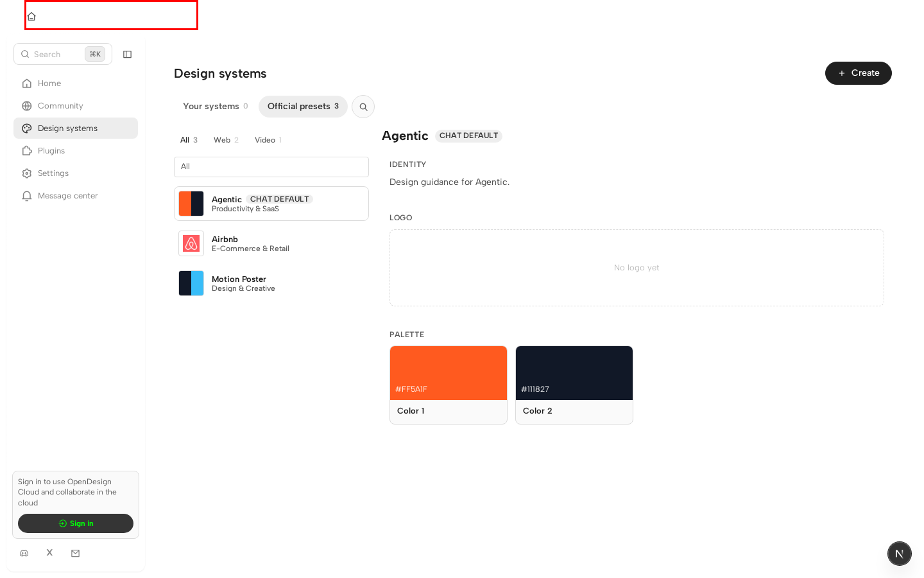Filter presets by the Video tab
924x578 pixels.
(x=268, y=140)
